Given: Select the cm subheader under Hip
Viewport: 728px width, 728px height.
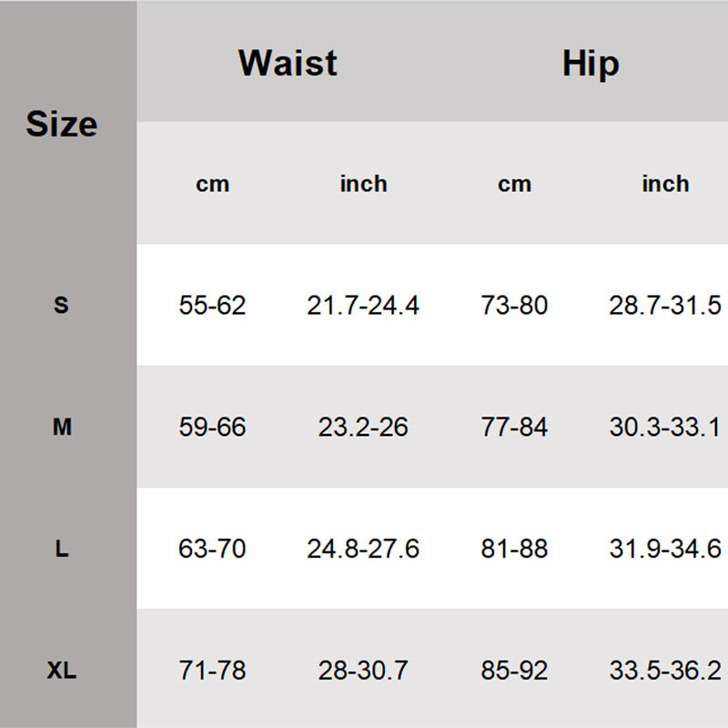Looking at the screenshot, I should [514, 184].
